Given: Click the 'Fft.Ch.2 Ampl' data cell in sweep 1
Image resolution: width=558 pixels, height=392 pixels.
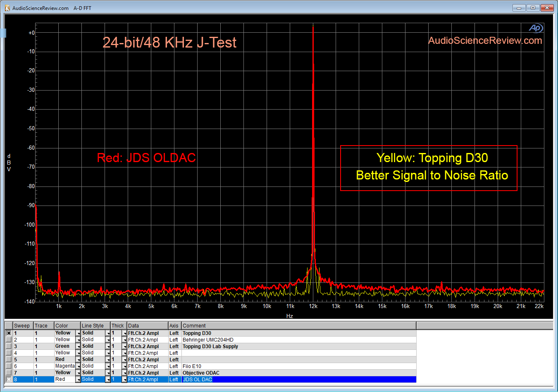Looking at the screenshot, I should click(x=148, y=333).
